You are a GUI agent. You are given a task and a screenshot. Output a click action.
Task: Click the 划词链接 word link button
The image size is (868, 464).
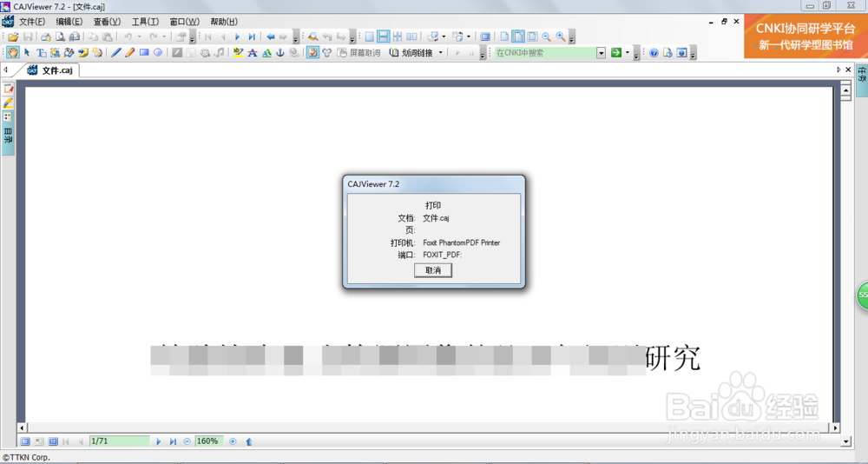(411, 53)
